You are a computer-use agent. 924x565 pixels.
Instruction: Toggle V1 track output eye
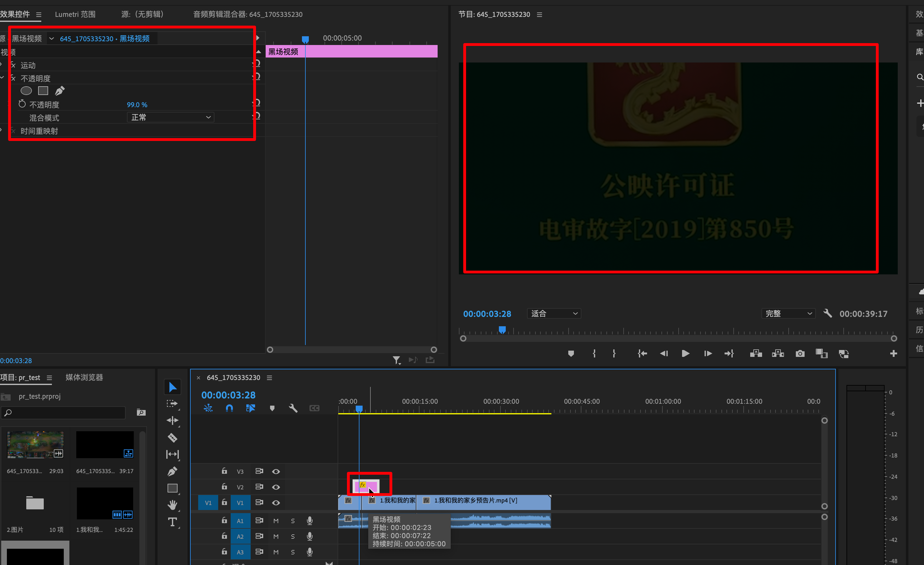tap(276, 503)
